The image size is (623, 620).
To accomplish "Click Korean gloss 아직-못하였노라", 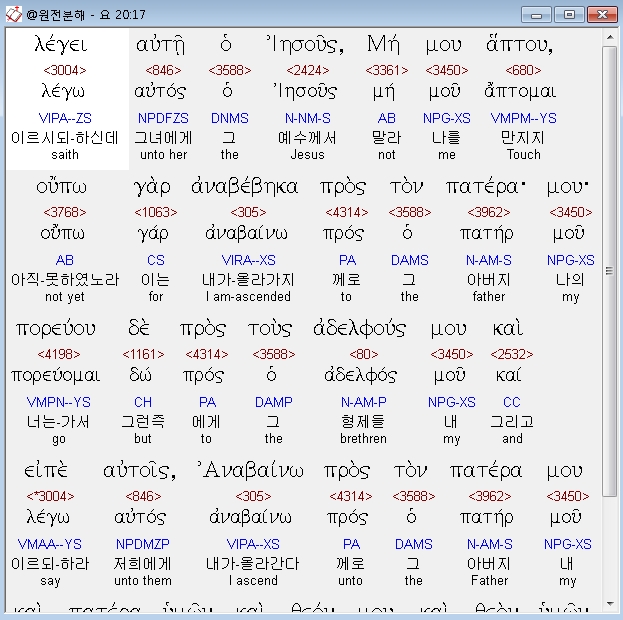I will (65, 280).
